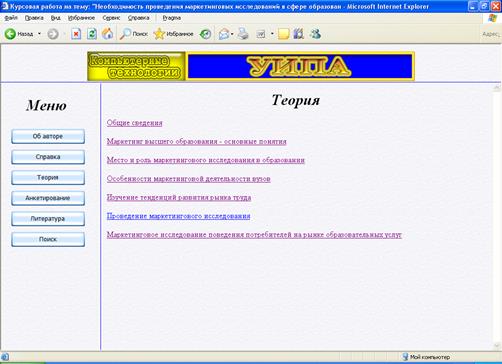
Task: Open the Сервис menu
Action: [x=111, y=18]
